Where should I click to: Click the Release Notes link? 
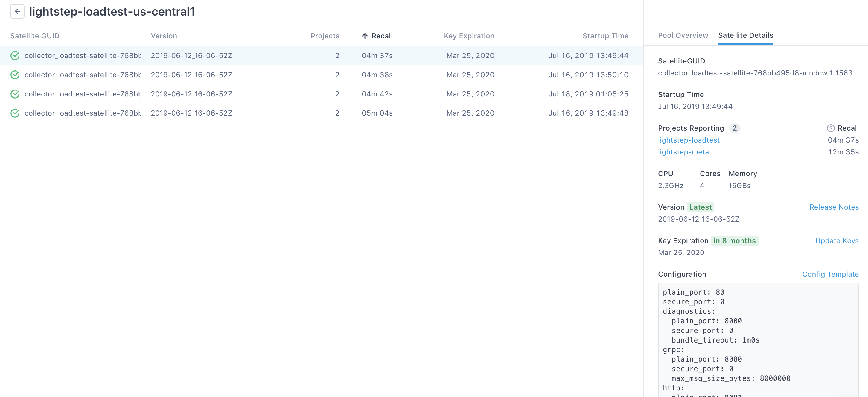(x=834, y=207)
